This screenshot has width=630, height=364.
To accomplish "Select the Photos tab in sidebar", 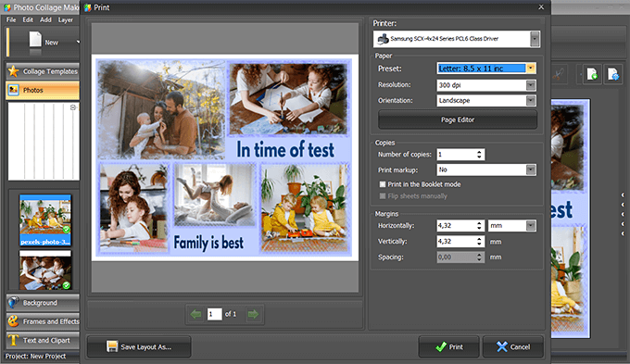I will 43,90.
